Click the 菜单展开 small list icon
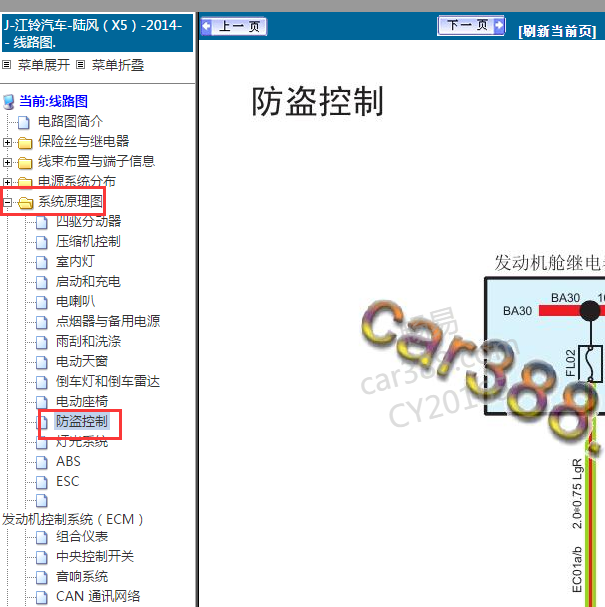Viewport: 605px width, 607px height. 7,65
